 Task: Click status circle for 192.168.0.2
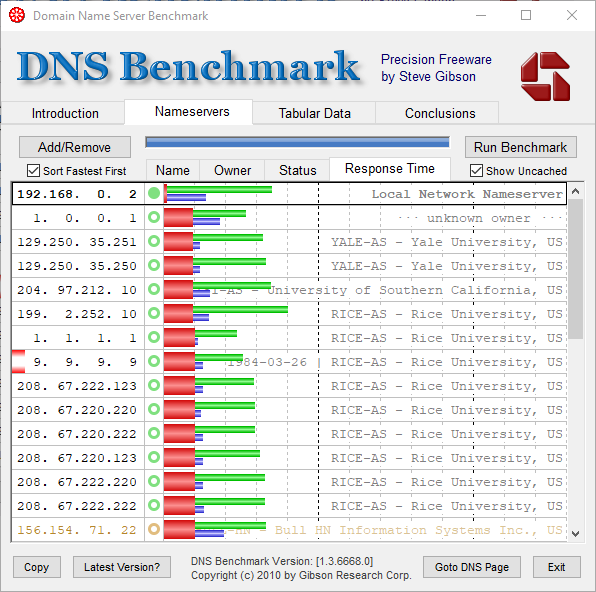coord(154,194)
